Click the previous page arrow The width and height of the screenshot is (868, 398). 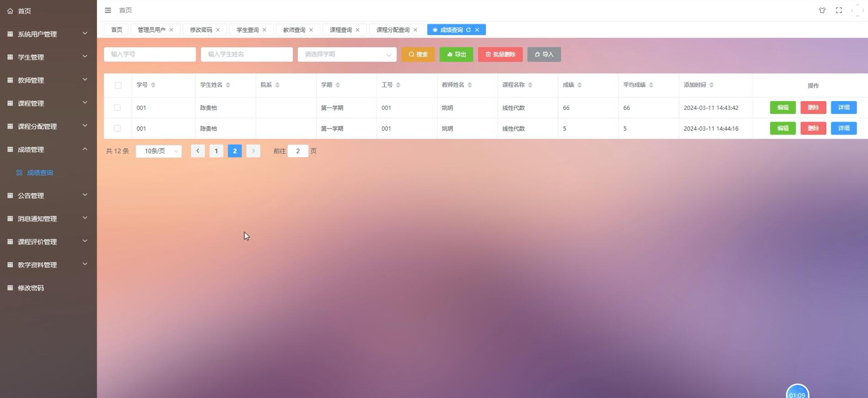198,151
